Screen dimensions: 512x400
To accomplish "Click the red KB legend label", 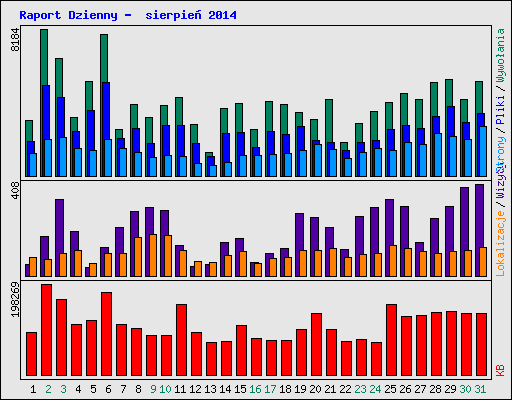I will (x=500, y=370).
